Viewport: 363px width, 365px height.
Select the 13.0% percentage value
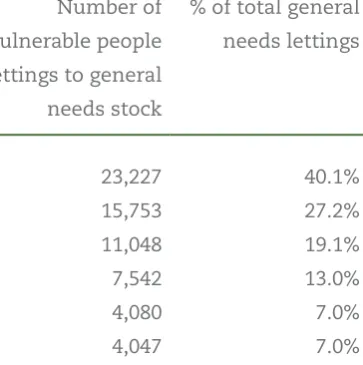pos(332,279)
